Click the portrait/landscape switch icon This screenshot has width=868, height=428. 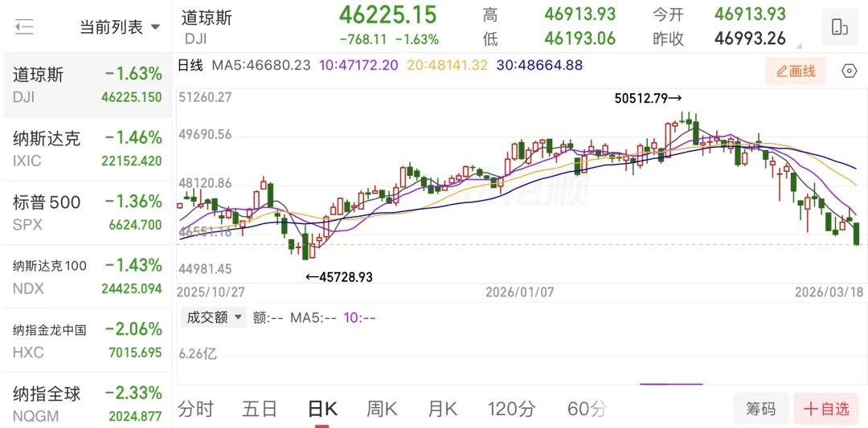(840, 27)
